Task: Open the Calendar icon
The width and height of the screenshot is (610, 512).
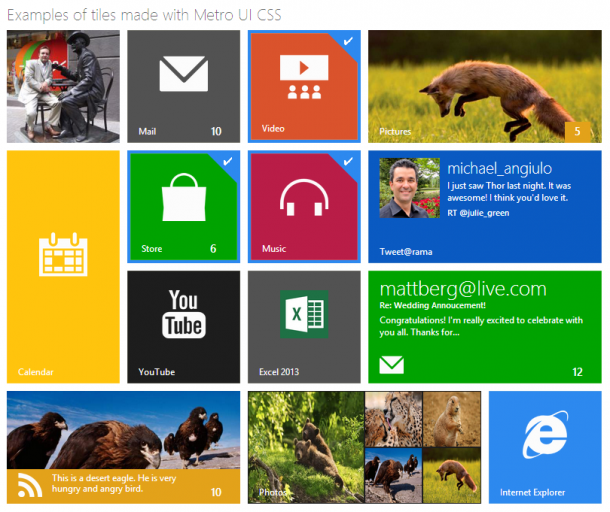Action: [x=63, y=256]
